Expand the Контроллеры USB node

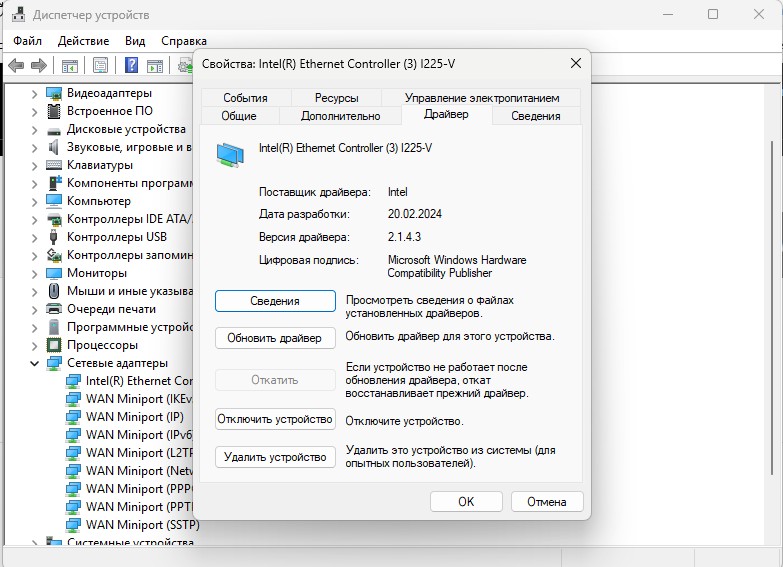click(x=34, y=238)
